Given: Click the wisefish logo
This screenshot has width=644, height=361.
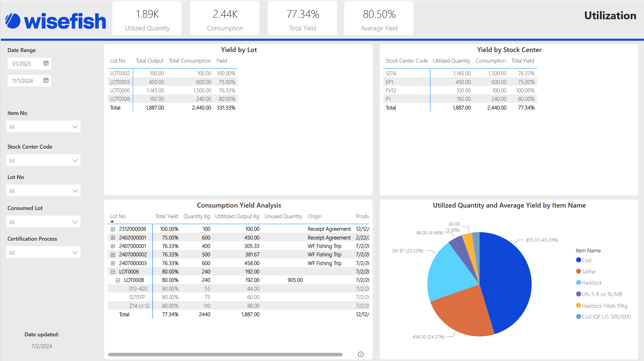Looking at the screenshot, I should pos(56,21).
